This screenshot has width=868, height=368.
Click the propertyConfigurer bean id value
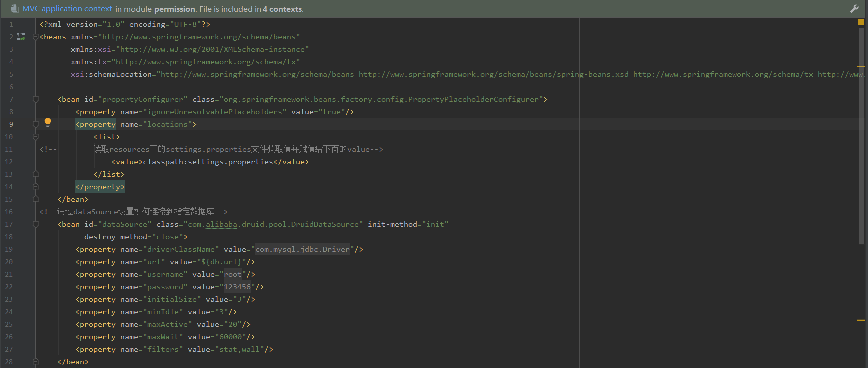tap(143, 99)
